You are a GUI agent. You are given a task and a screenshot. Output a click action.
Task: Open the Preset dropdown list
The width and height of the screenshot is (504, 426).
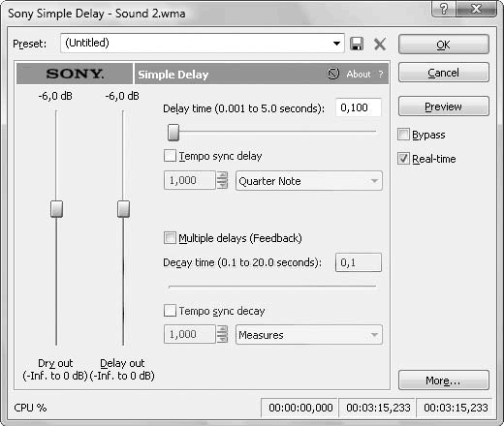[x=336, y=44]
